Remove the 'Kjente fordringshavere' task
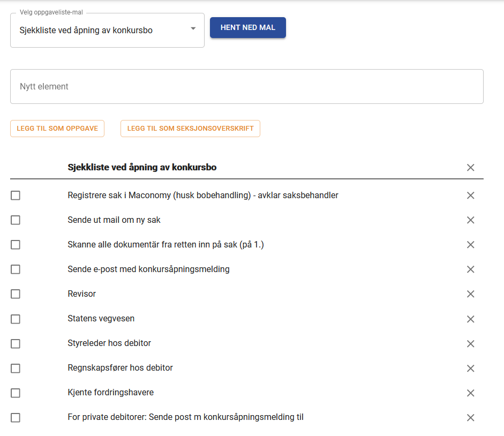Image resolution: width=504 pixels, height=436 pixels. [470, 393]
